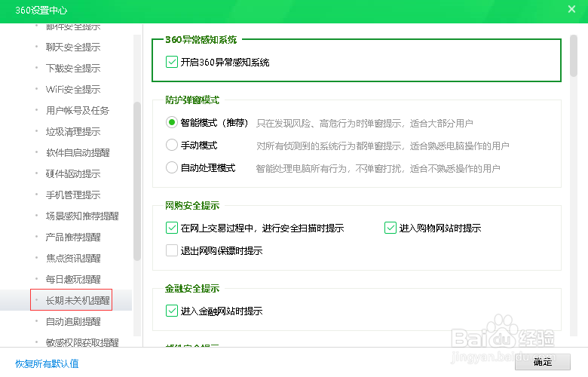Screen dimensions: 588x377
Task: Open 聊天安全提示 in sidebar
Action: [73, 48]
